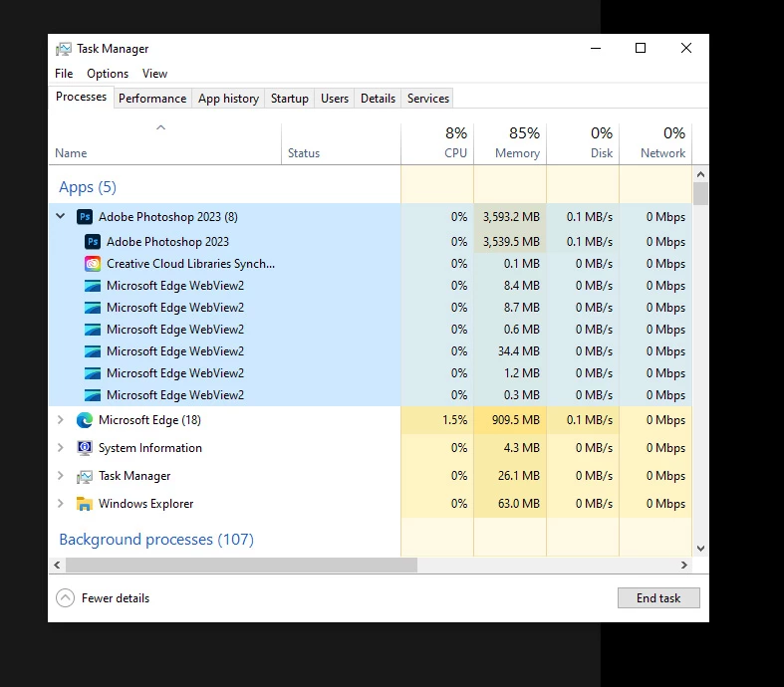Viewport: 784px width, 687px height.
Task: Click the 1.5% CPU value for Edge
Action: (x=454, y=420)
